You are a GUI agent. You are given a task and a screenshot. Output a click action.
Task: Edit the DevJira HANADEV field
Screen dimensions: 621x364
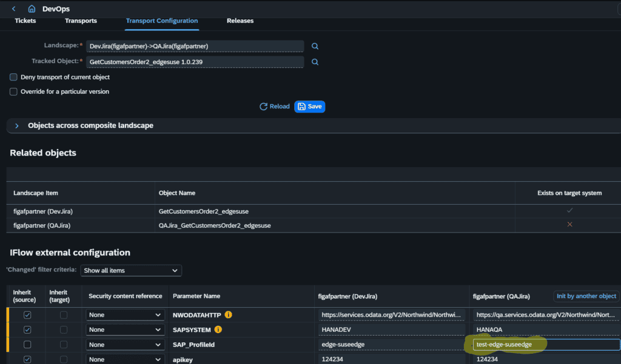(x=392, y=329)
